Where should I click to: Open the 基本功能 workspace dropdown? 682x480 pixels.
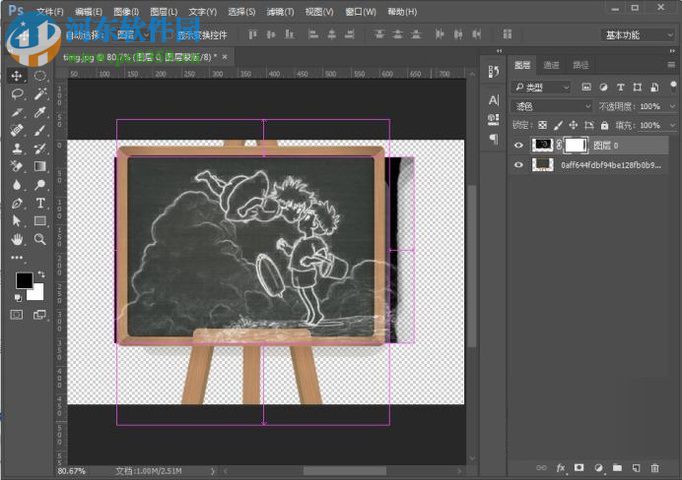(x=638, y=35)
